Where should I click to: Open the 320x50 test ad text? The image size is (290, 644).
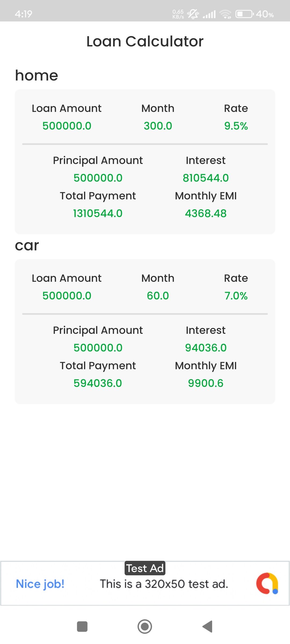(164, 584)
